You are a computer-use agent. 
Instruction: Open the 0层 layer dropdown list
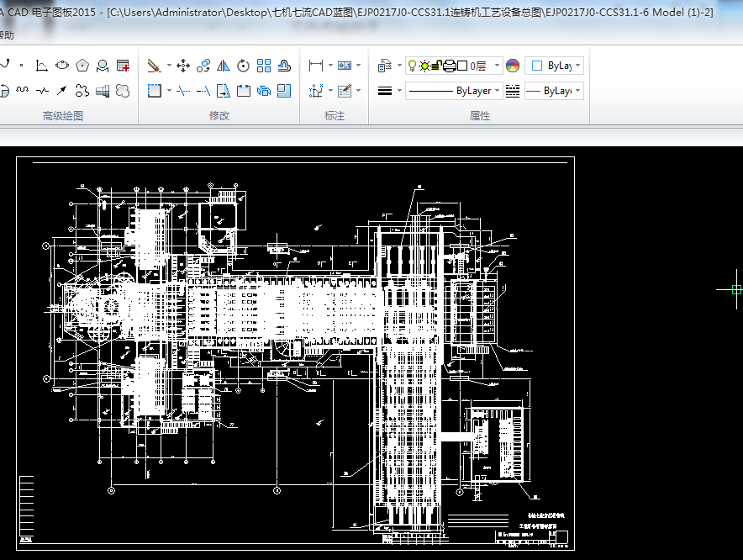coord(497,66)
